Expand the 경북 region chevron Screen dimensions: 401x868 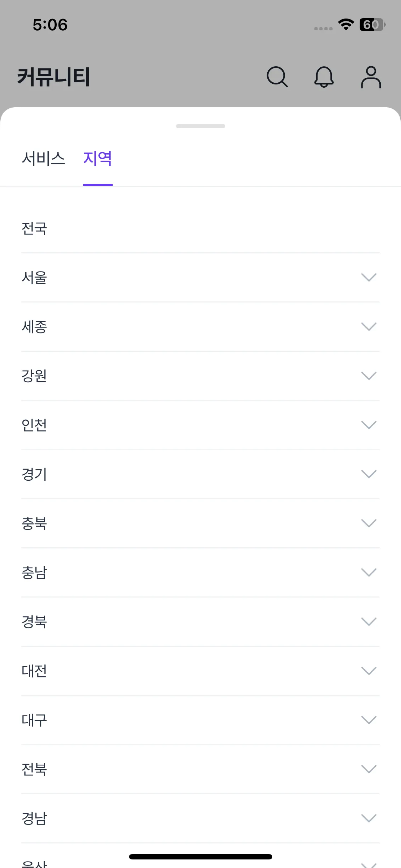pyautogui.click(x=369, y=621)
